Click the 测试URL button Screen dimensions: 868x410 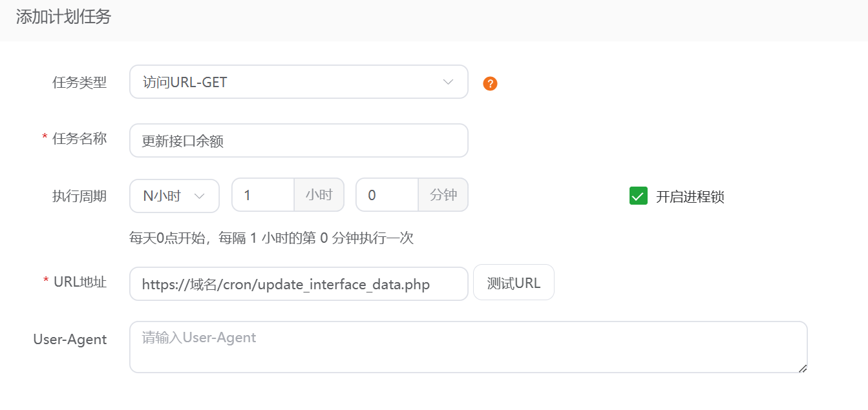tap(513, 283)
